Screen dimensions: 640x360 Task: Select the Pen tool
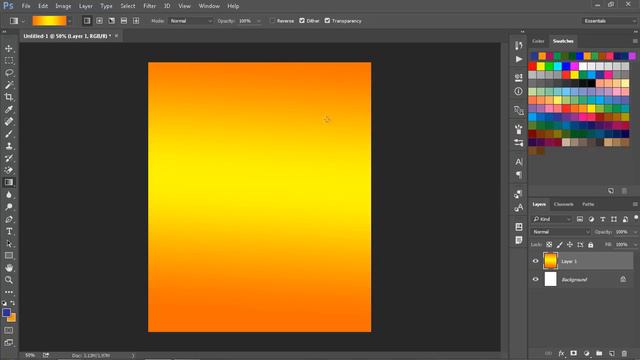point(9,219)
